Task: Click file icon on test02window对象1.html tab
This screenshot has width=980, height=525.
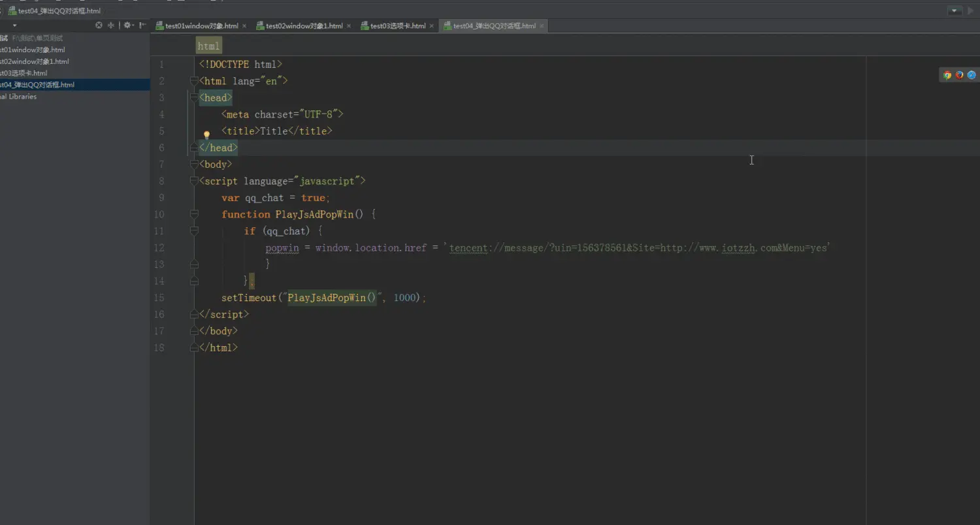Action: point(260,26)
